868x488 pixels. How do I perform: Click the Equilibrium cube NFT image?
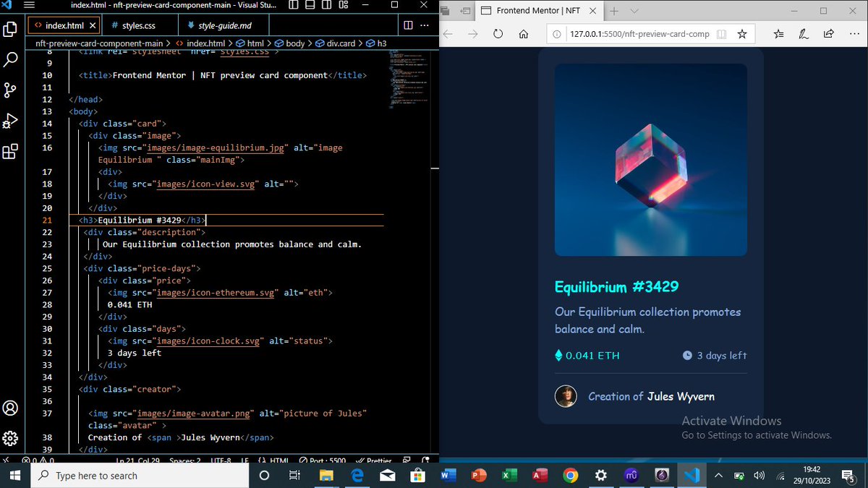click(x=651, y=160)
